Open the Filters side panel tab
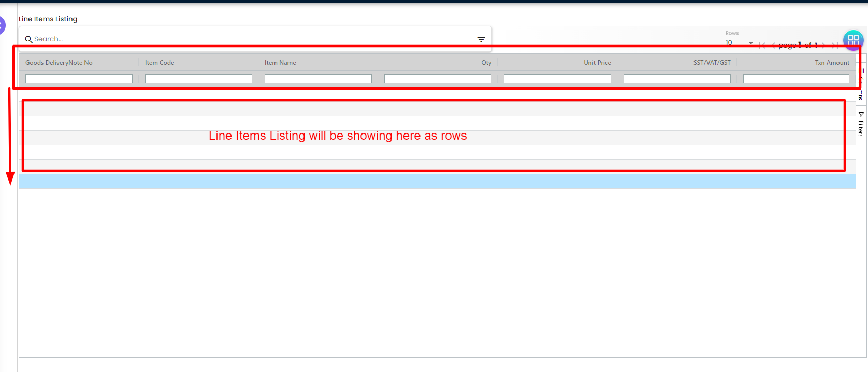 pos(861,124)
